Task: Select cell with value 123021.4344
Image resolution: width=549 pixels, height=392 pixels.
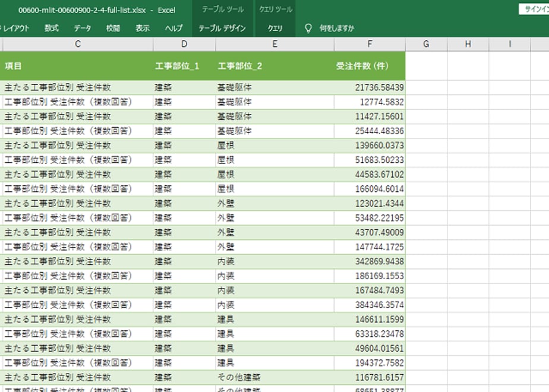Action: point(370,204)
